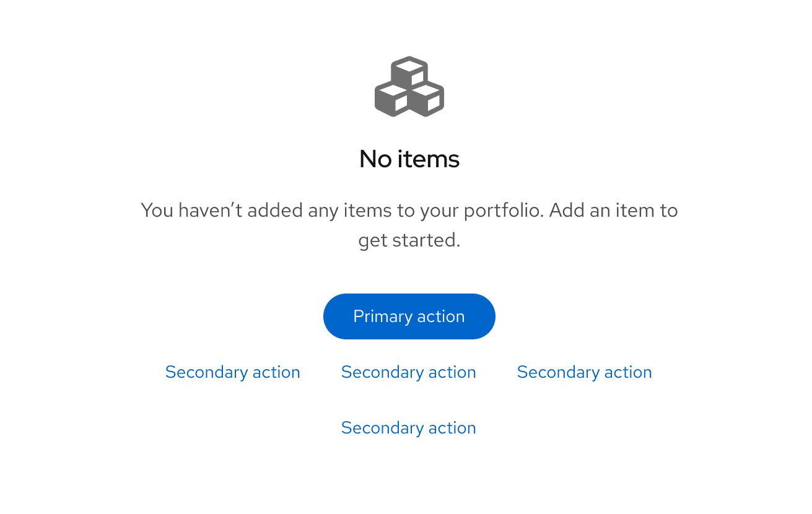Viewport: 812px width, 514px height.
Task: Click the sentence starting 'You haven't added'
Action: coord(409,210)
